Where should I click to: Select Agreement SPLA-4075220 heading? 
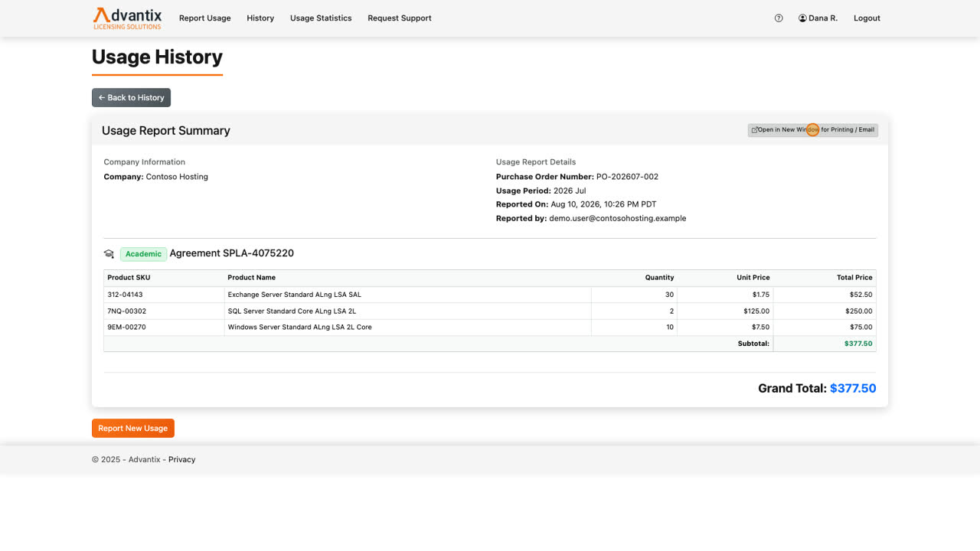click(231, 253)
